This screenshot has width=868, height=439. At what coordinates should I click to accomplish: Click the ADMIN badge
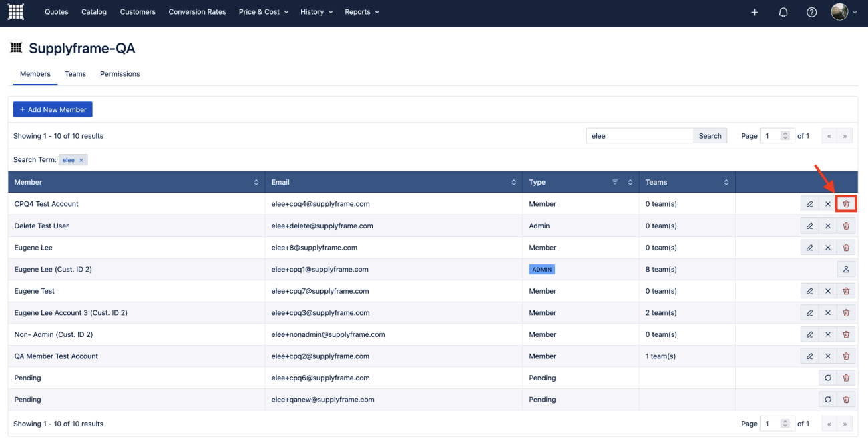[542, 270]
